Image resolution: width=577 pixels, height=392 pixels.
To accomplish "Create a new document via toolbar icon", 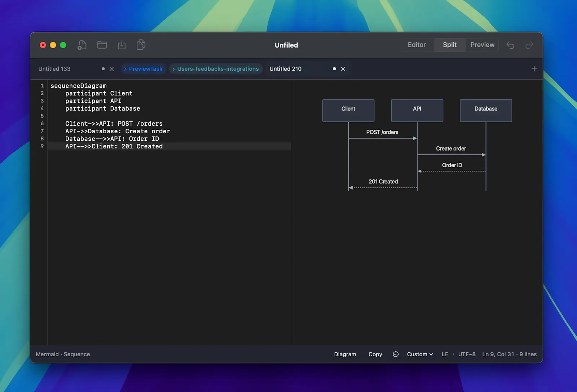I will [x=82, y=45].
